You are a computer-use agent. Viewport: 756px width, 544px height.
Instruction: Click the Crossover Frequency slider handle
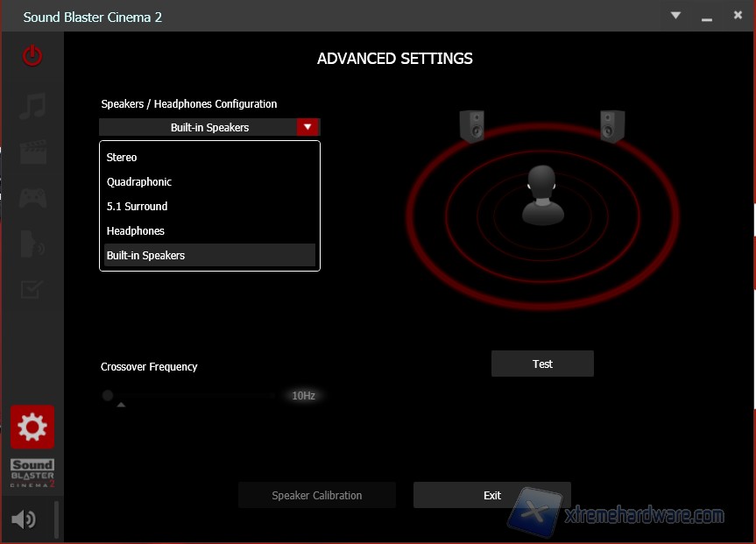click(108, 396)
